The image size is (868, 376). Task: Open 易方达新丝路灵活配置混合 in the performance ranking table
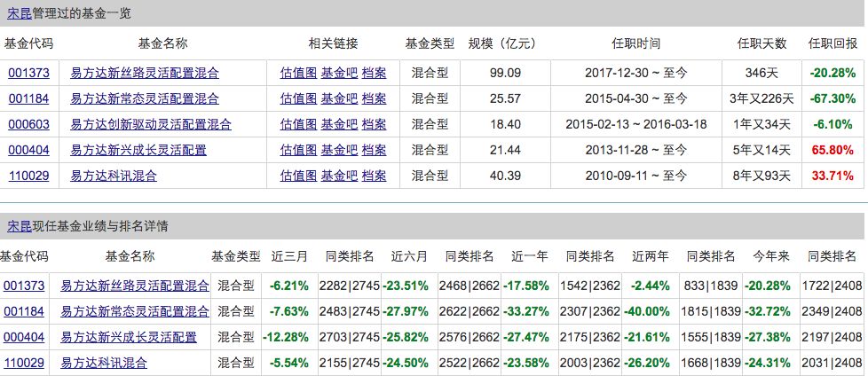[135, 286]
